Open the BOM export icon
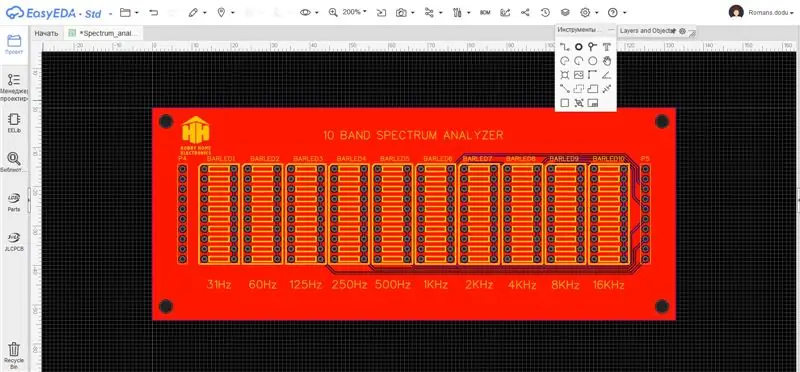This screenshot has width=800, height=372. (485, 13)
